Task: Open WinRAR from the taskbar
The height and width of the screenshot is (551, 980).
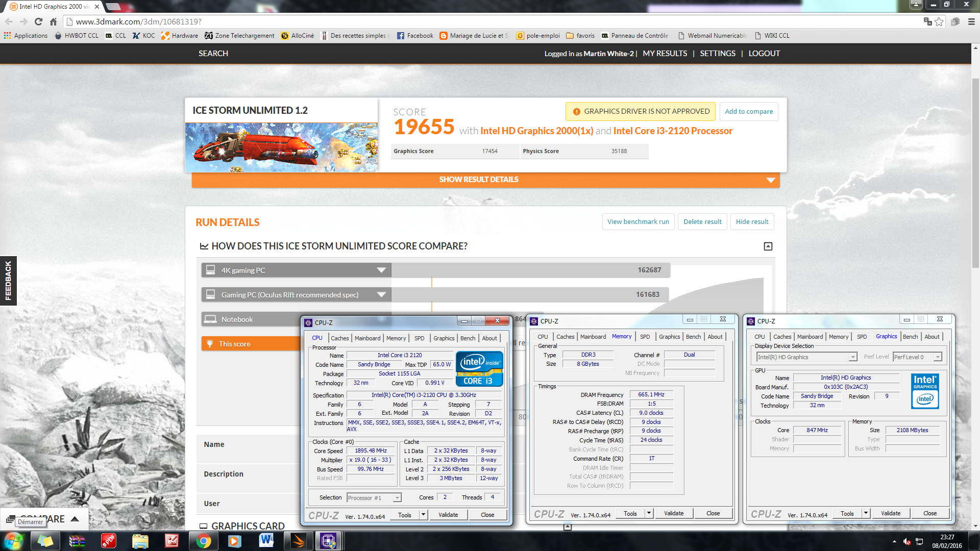Action: pos(77,541)
